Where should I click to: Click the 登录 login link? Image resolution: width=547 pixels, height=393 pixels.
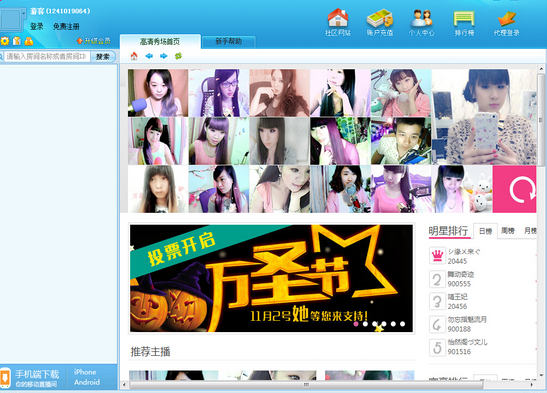(37, 26)
